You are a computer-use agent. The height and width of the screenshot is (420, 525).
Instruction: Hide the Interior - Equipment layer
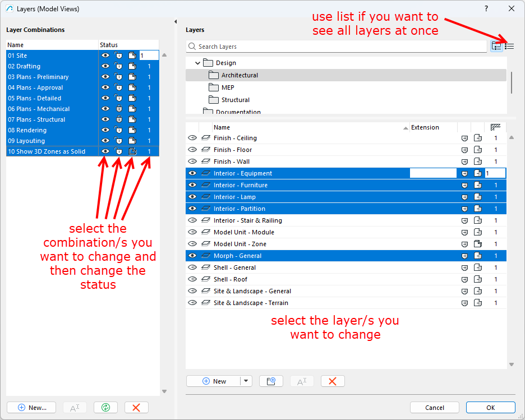[x=192, y=173]
